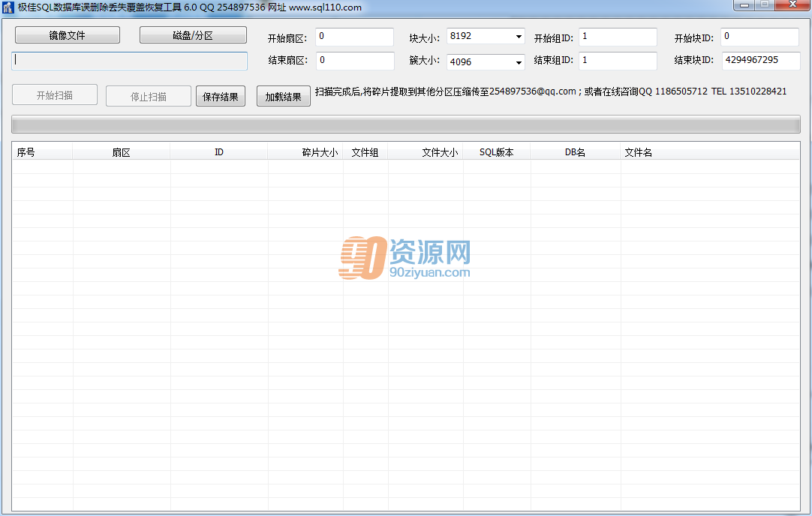This screenshot has width=812, height=516.
Task: Click the 扫描完成后 instruction text with email
Action: (x=551, y=91)
